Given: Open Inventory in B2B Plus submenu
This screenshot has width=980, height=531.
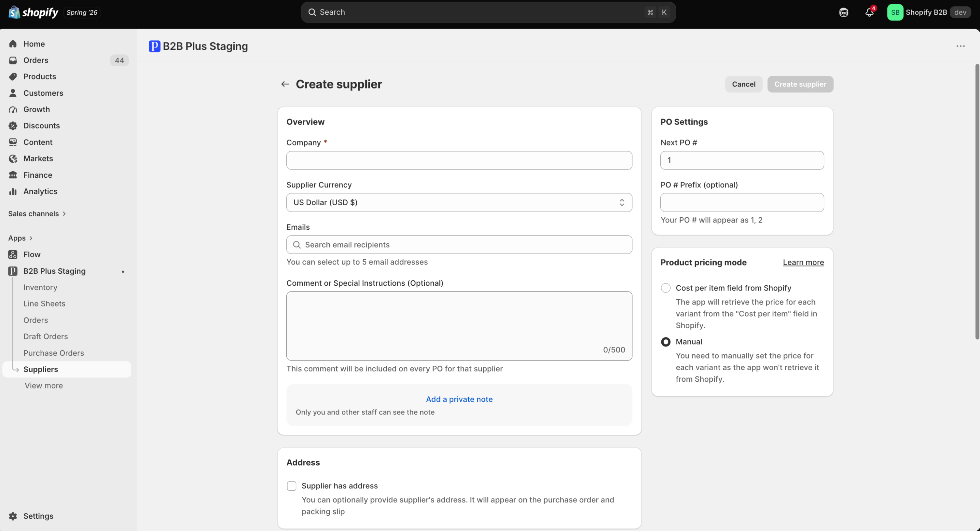Looking at the screenshot, I should click(x=40, y=287).
